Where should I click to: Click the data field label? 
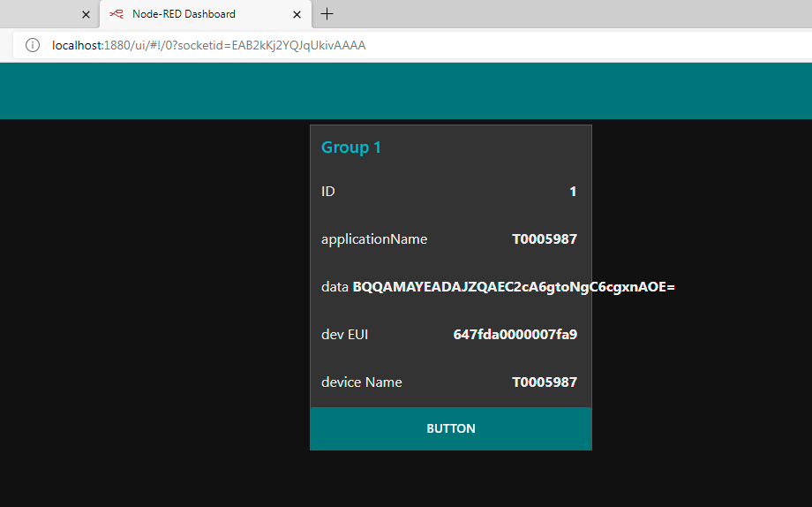click(335, 287)
